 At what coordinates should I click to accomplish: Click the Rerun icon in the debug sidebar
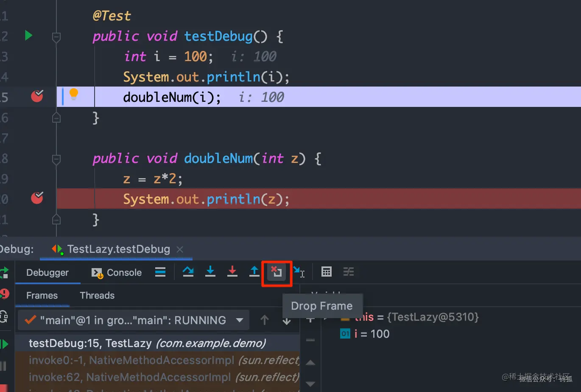(x=4, y=272)
